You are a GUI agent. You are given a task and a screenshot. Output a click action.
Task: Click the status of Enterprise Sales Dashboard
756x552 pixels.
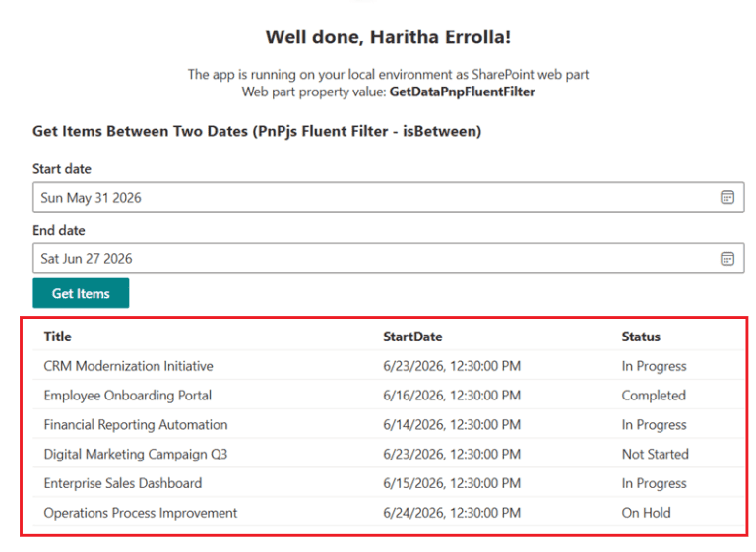(654, 483)
